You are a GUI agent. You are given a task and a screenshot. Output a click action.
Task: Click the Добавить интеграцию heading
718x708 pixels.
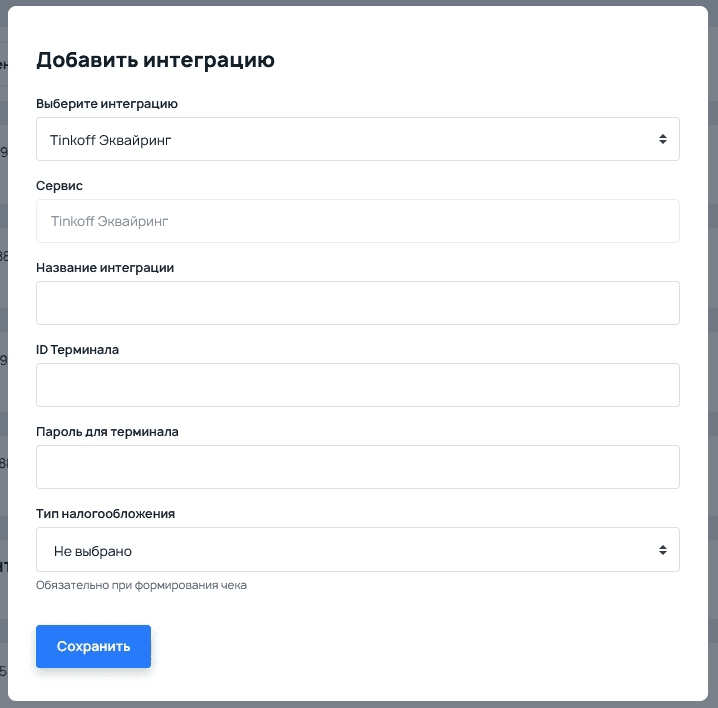155,60
